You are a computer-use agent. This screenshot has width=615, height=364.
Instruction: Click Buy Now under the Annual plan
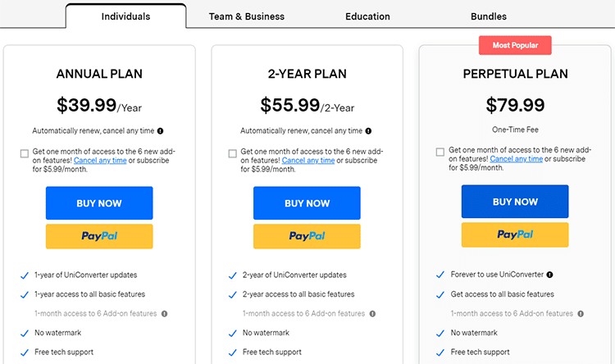pyautogui.click(x=99, y=203)
